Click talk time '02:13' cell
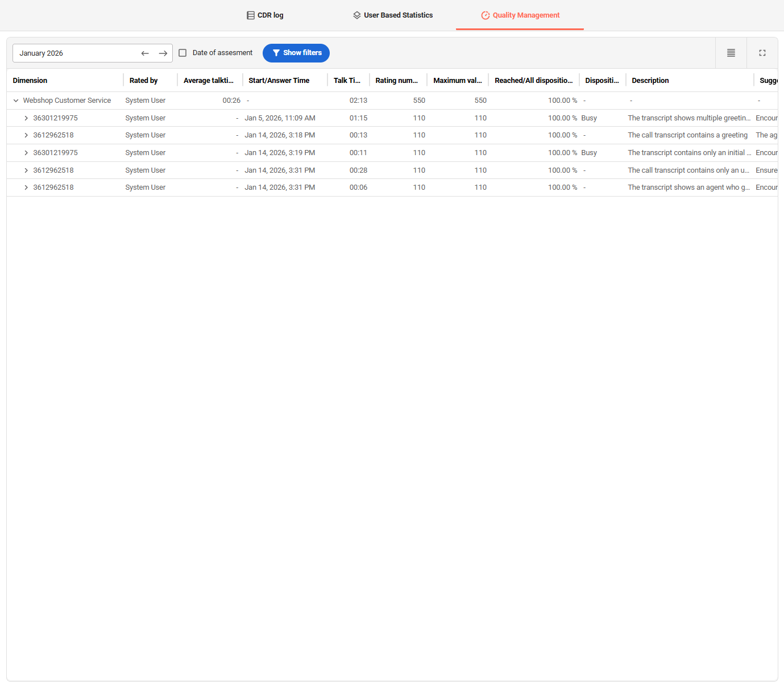Screen dimensions: 784x688 coord(358,101)
